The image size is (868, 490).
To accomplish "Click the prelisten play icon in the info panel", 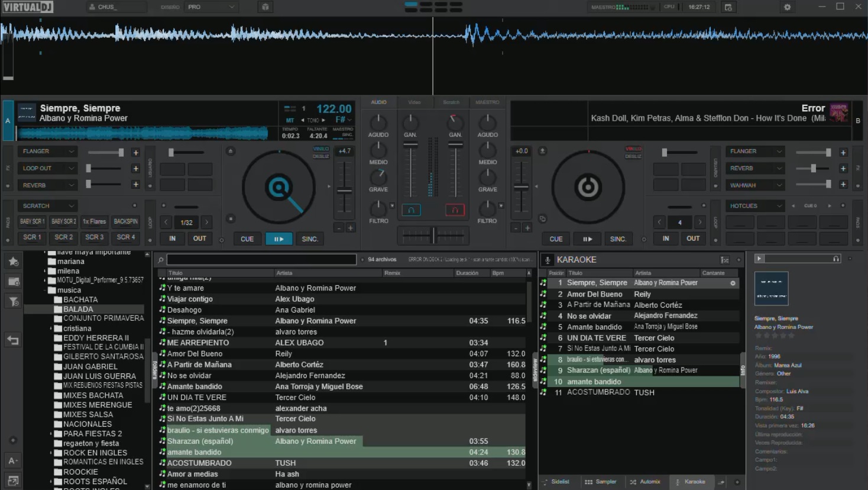I will tap(760, 259).
